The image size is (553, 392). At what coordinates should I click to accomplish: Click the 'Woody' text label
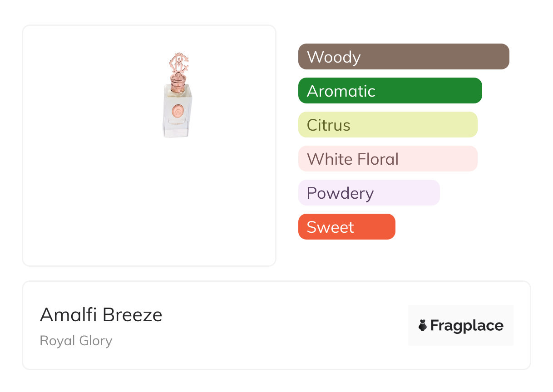[334, 57]
